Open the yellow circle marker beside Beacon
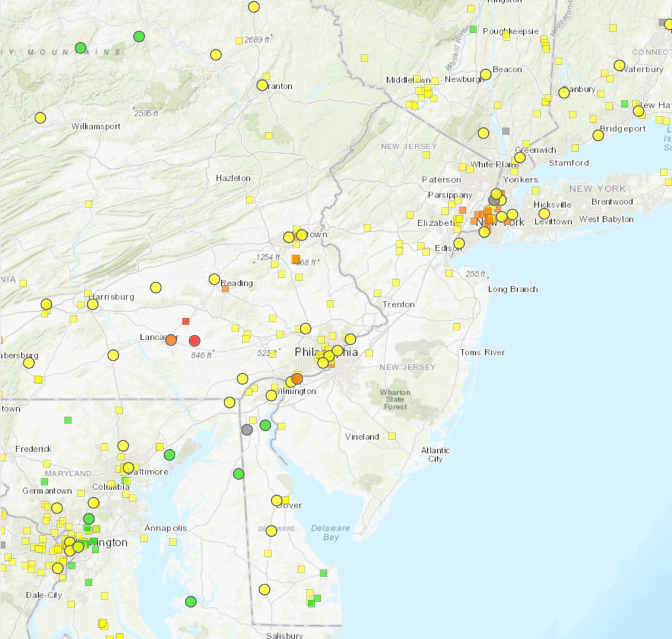The height and width of the screenshot is (639, 672). (486, 75)
